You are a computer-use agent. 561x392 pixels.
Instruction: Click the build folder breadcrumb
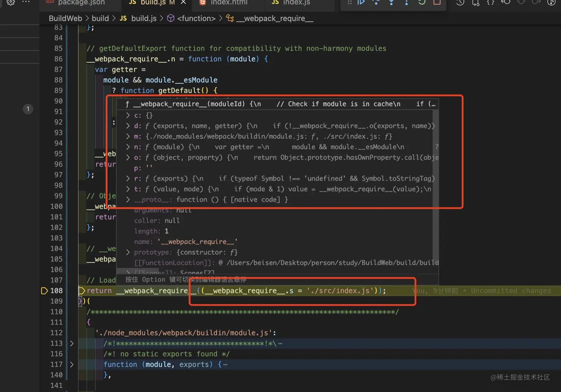click(x=100, y=18)
